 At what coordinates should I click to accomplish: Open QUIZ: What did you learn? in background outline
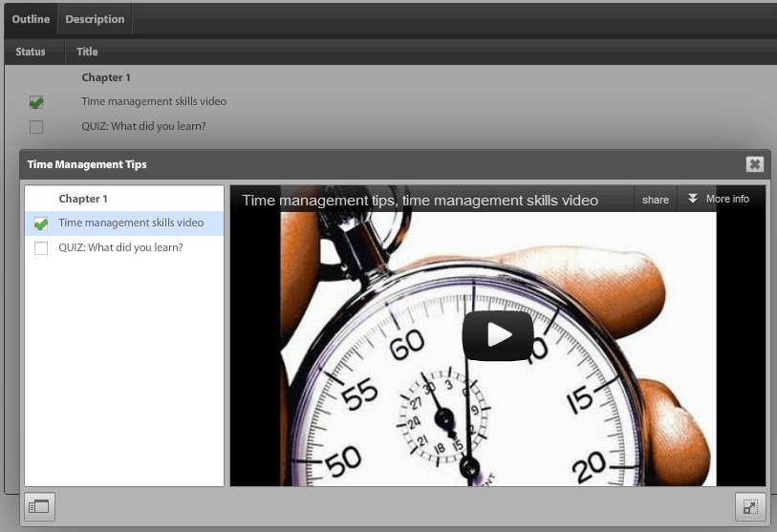(143, 126)
